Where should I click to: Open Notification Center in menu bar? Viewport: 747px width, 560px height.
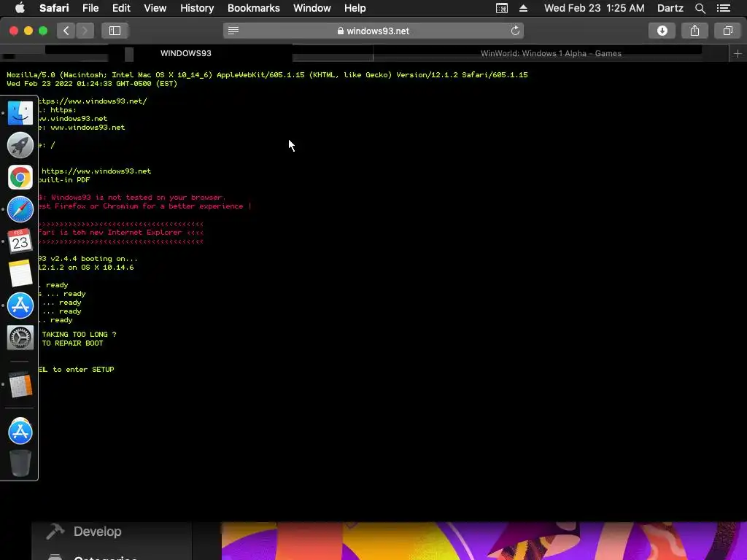723,8
